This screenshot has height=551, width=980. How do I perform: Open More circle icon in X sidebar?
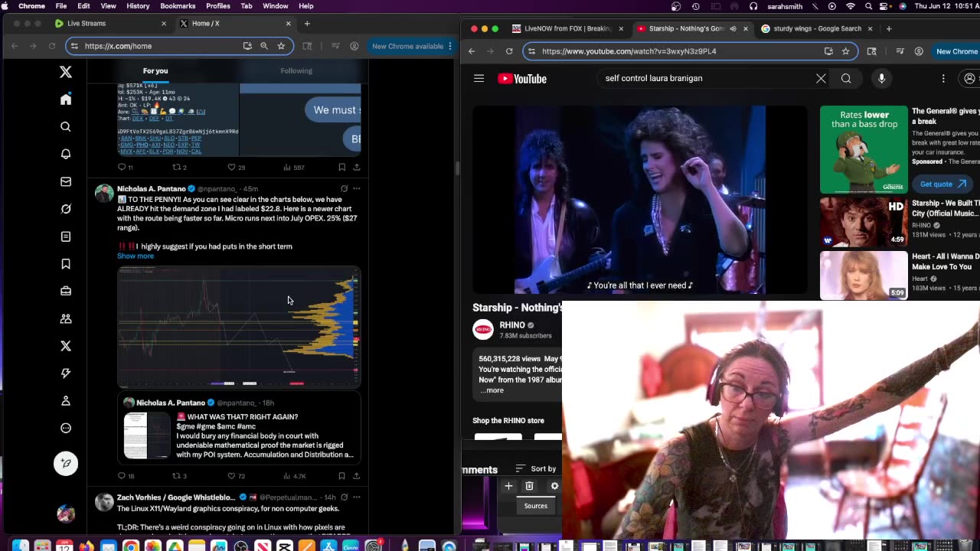[66, 429]
